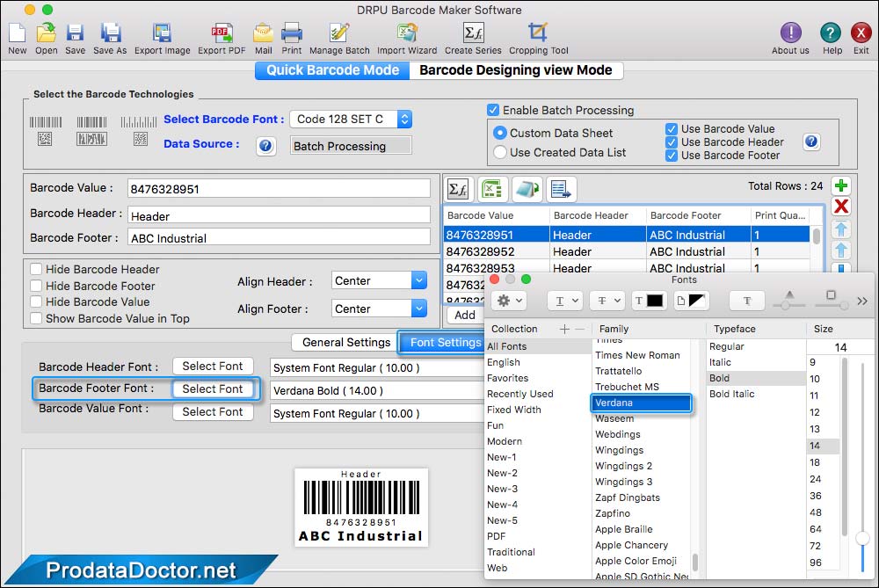
Task: Open the Create Series tool
Action: [473, 33]
